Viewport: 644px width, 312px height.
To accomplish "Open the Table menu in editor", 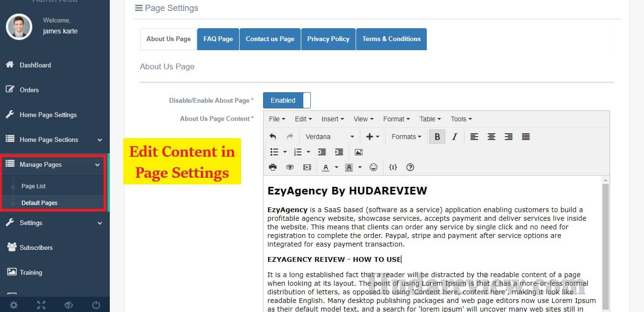I will [430, 119].
